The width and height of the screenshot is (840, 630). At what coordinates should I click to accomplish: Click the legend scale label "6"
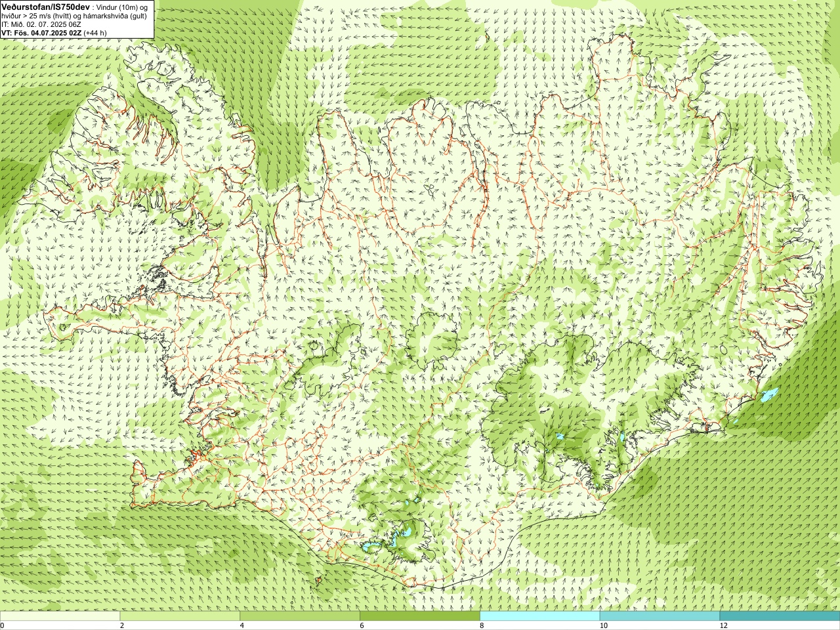click(362, 625)
